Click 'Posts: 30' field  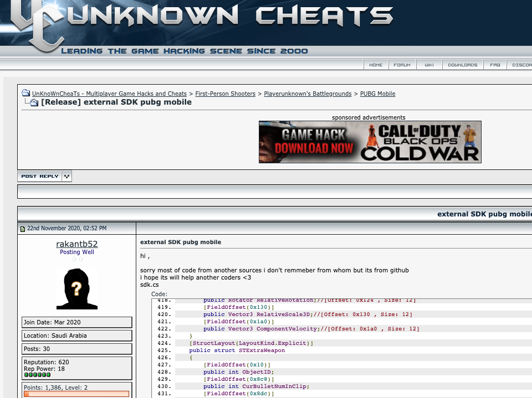76,349
